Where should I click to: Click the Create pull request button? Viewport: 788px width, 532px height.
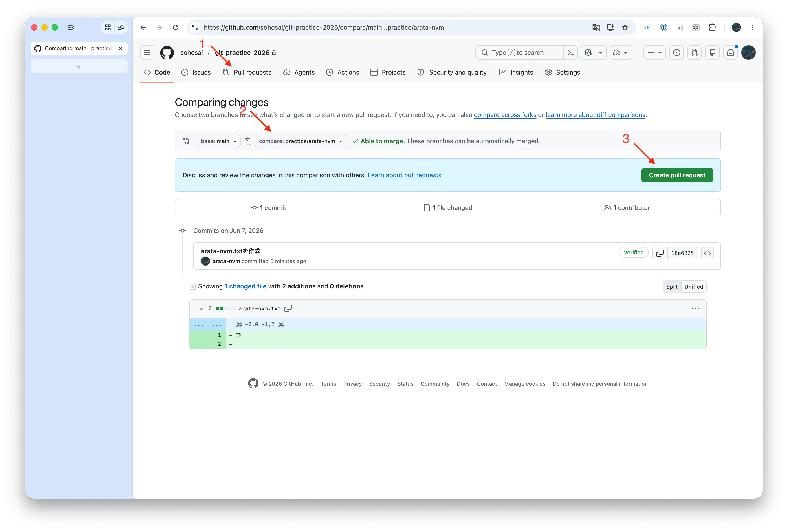tap(677, 175)
